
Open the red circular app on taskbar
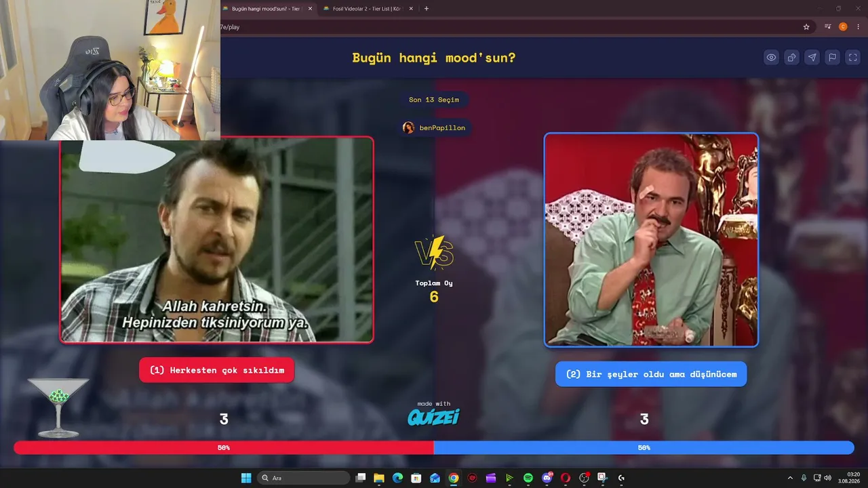(x=472, y=478)
